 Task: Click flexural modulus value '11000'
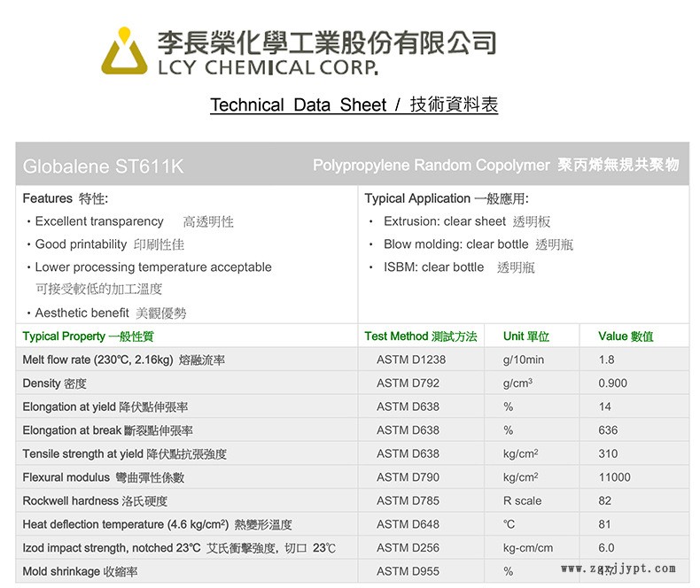point(614,477)
